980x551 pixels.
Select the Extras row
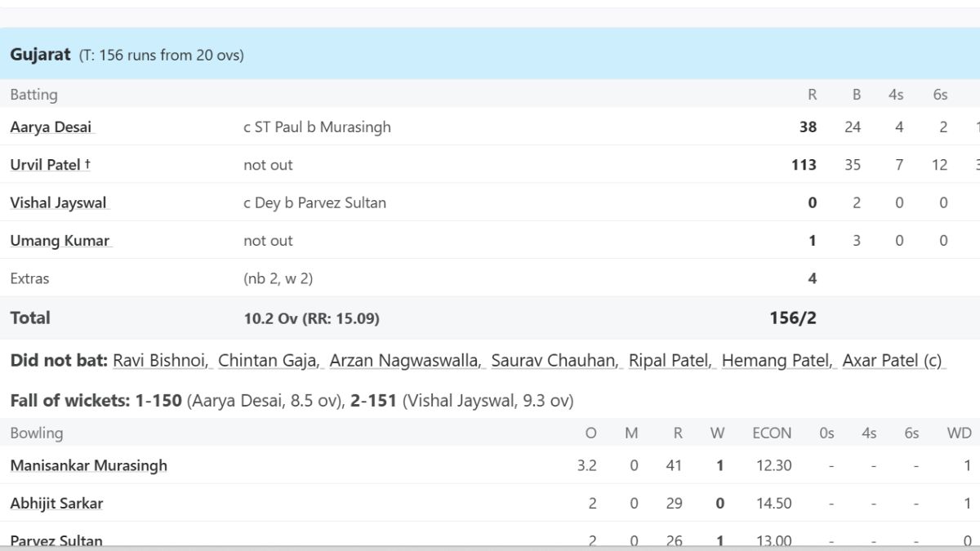click(490, 278)
